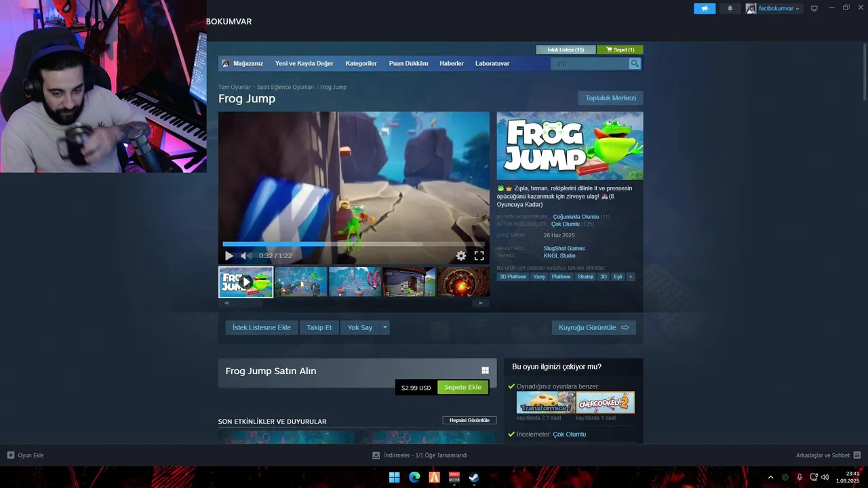The height and width of the screenshot is (488, 868).
Task: Seek within the trailer progress bar
Action: tap(353, 244)
